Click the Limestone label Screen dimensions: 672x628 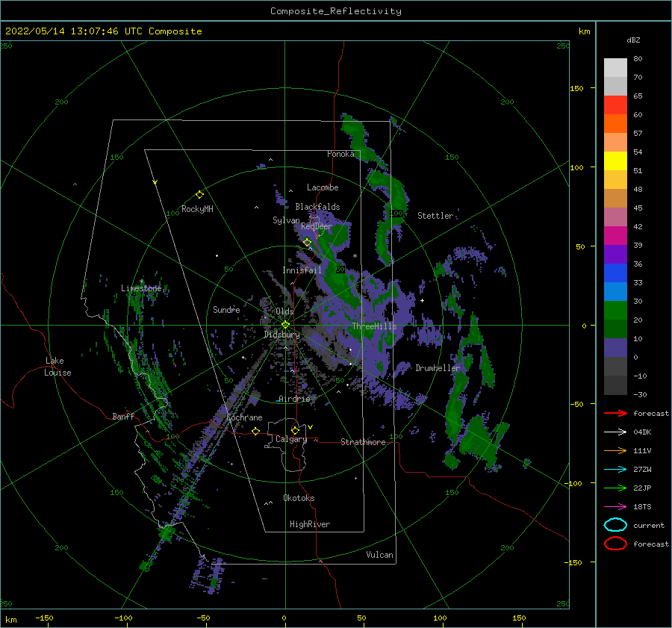141,288
